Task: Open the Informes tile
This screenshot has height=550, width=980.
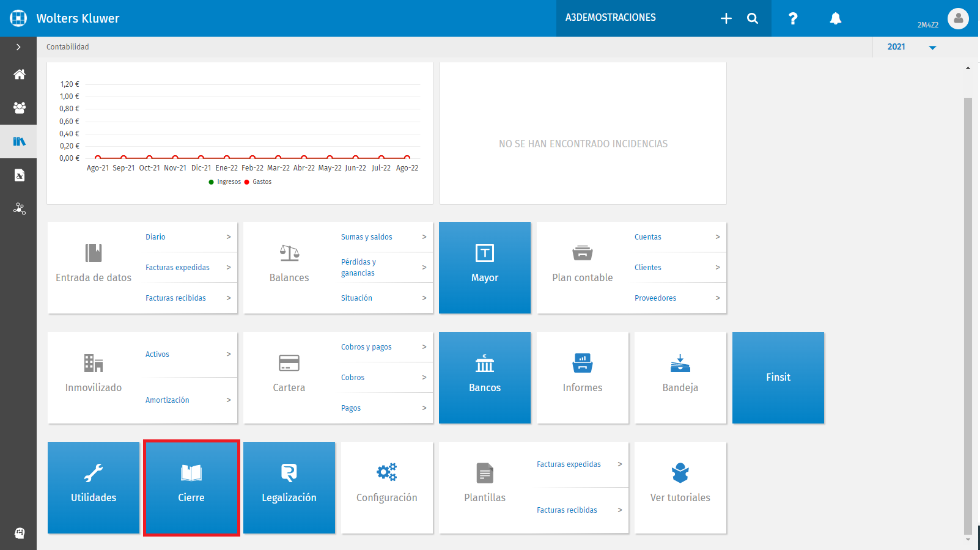Action: (583, 378)
